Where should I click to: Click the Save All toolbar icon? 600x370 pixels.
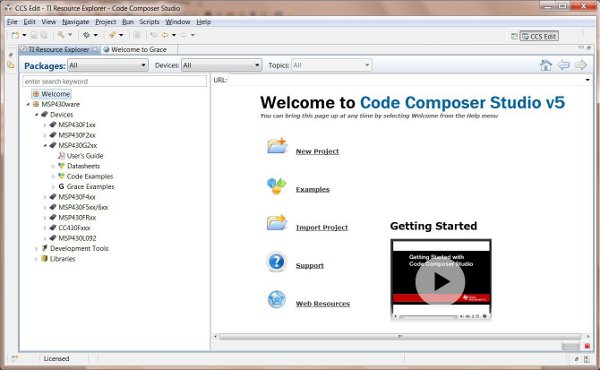coord(44,35)
